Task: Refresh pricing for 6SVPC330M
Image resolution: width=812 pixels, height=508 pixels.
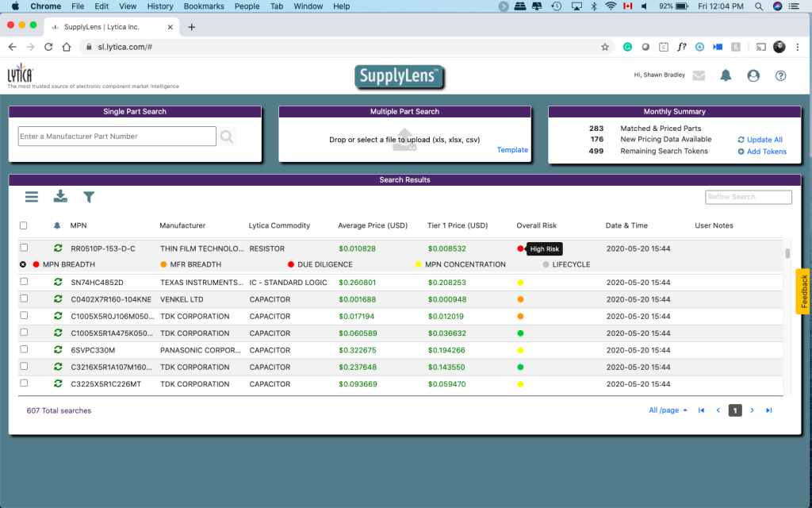Action: click(58, 350)
